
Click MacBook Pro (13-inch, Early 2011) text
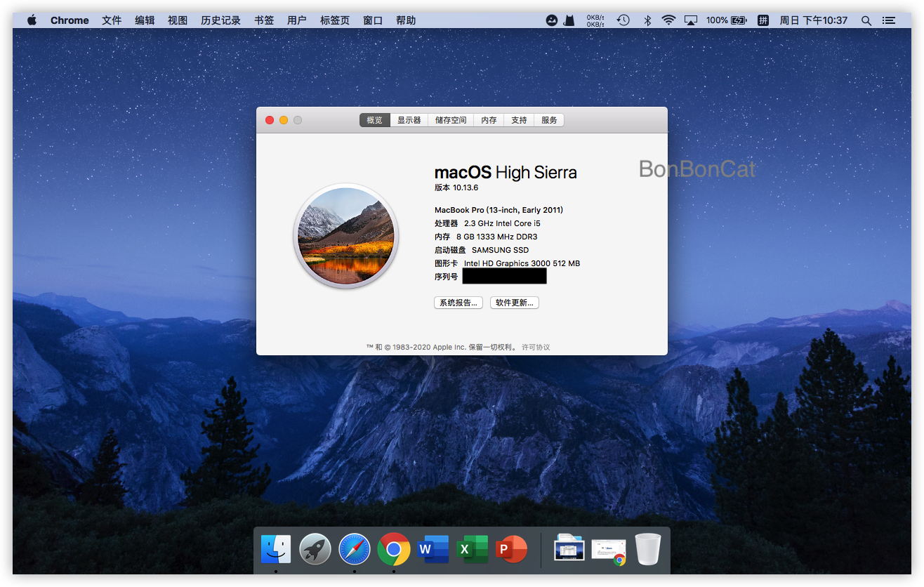499,210
